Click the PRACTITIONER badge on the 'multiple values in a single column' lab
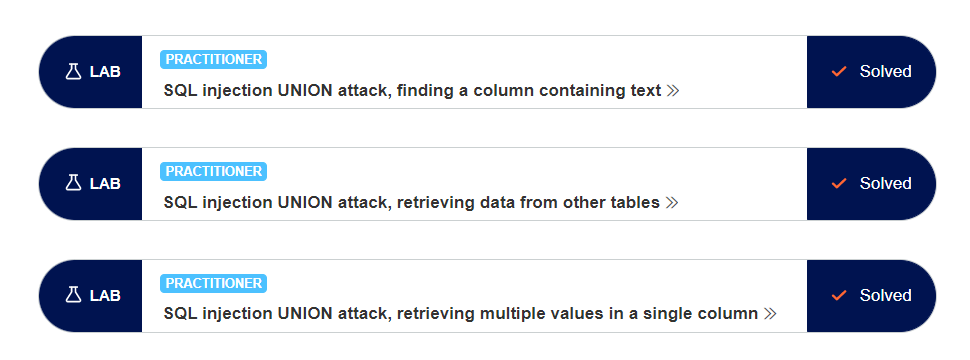Viewport: 970px width, 360px height. (x=213, y=283)
